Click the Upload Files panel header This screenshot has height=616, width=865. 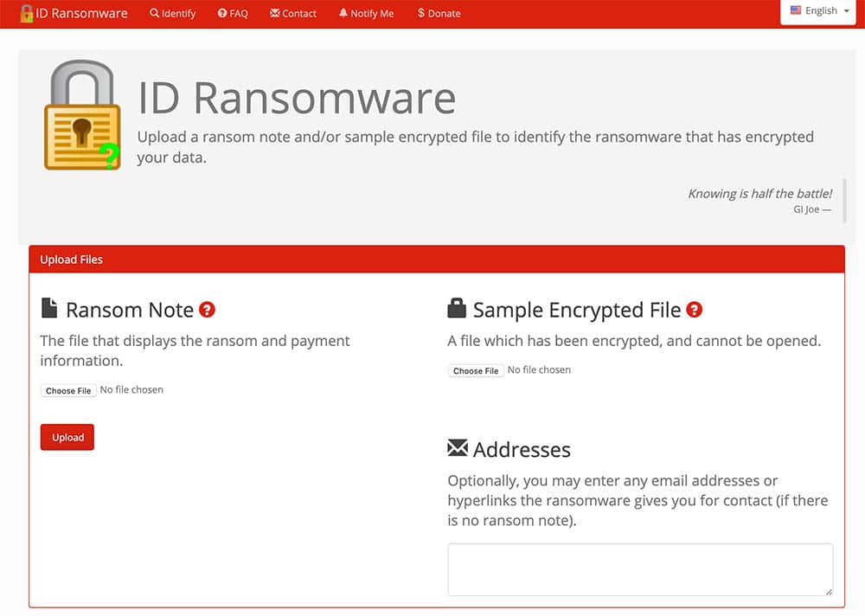point(437,260)
